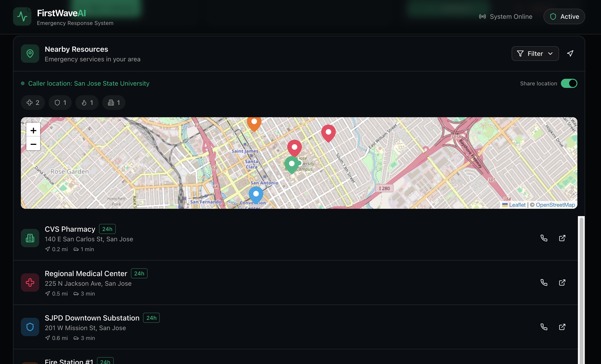601x364 pixels.
Task: Select the blue police map marker
Action: pos(256,194)
